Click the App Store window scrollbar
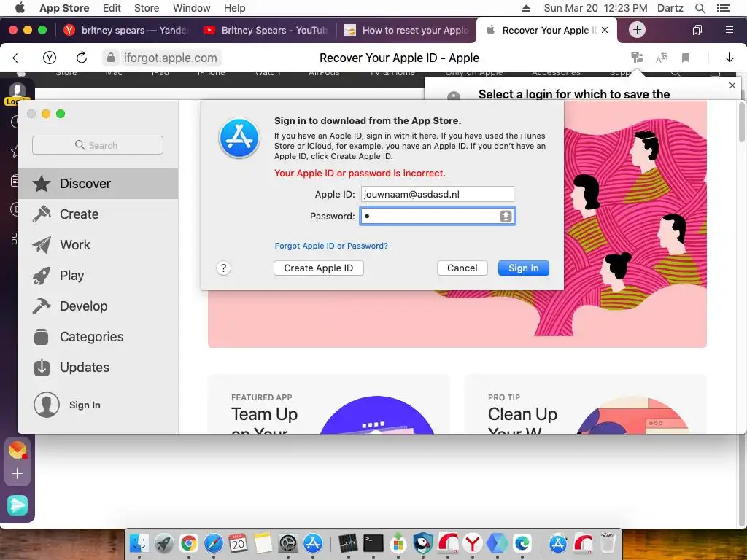This screenshot has height=560, width=747. [741, 122]
